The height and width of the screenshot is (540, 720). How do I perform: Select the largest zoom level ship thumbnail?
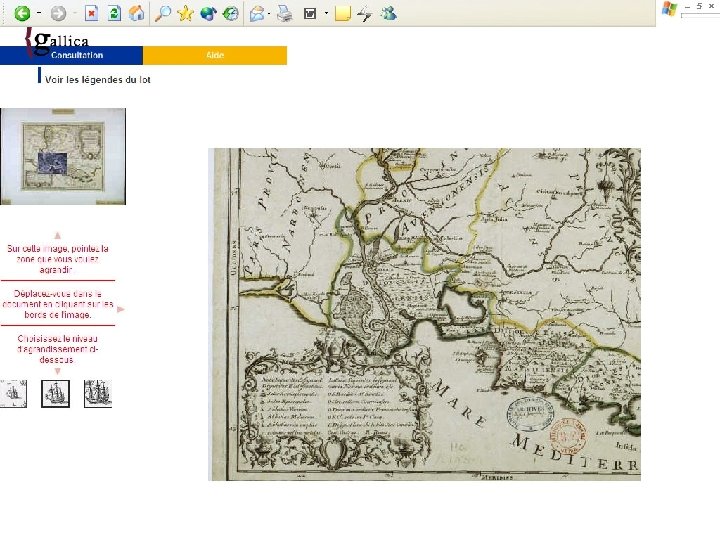tap(98, 394)
